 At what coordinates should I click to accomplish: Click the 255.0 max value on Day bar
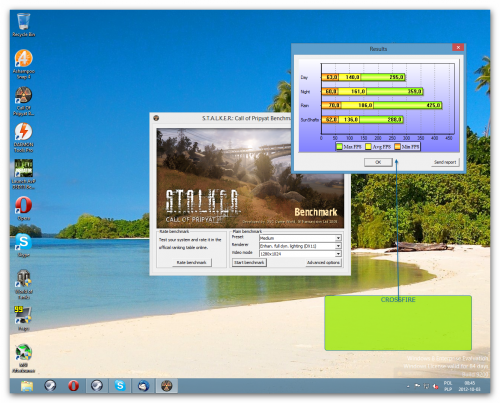396,77
